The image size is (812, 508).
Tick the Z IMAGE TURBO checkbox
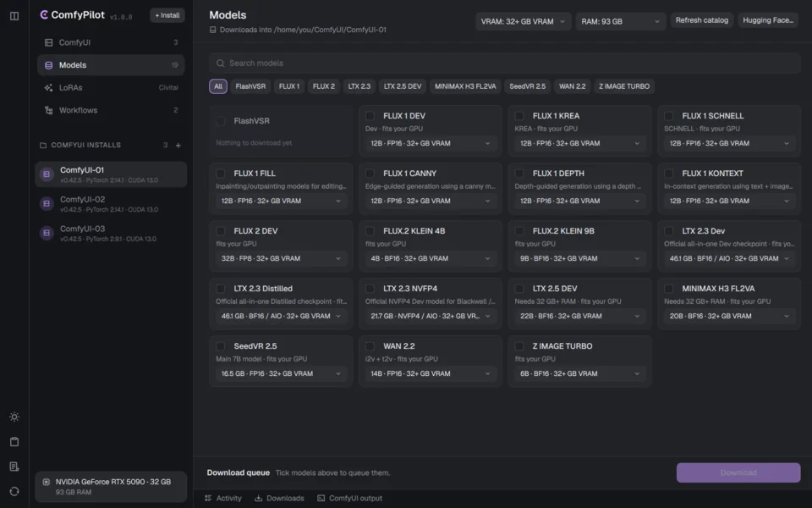(519, 345)
